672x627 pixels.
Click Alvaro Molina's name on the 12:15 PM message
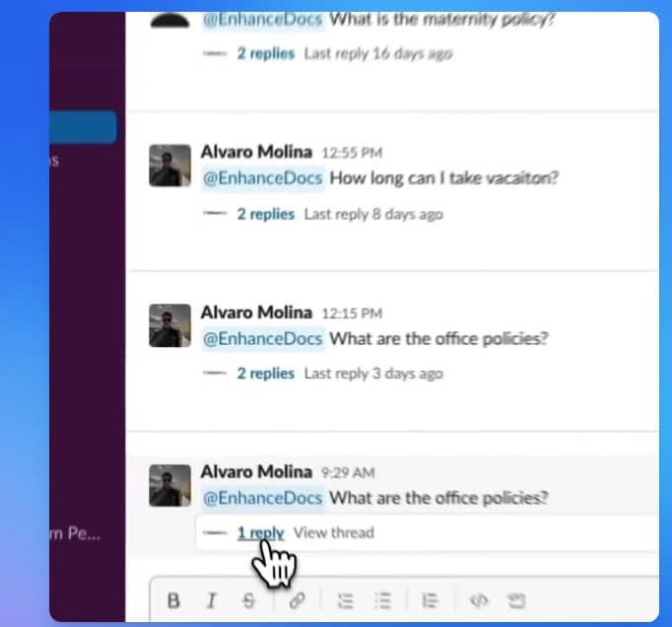click(256, 313)
